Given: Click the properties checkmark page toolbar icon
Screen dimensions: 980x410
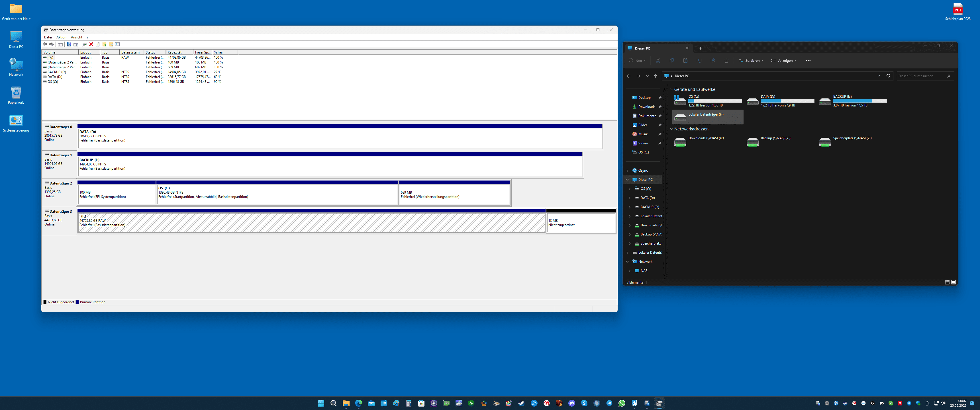Looking at the screenshot, I should pos(98,44).
